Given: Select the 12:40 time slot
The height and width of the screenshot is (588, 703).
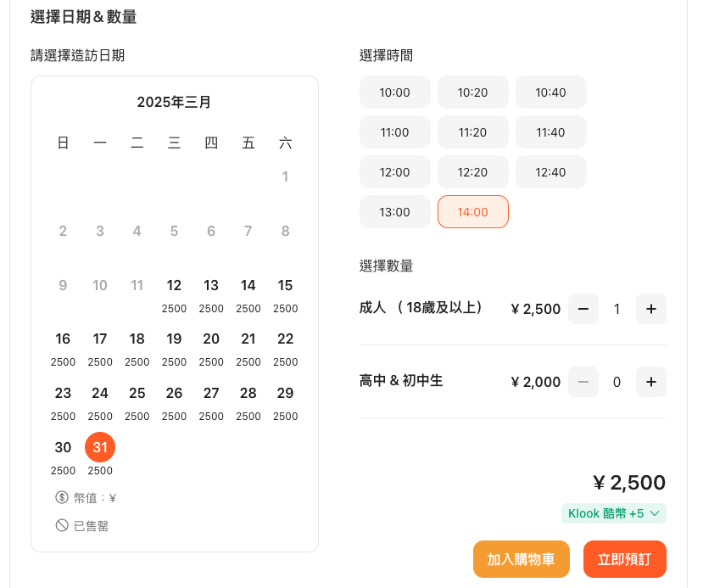Looking at the screenshot, I should click(550, 171).
